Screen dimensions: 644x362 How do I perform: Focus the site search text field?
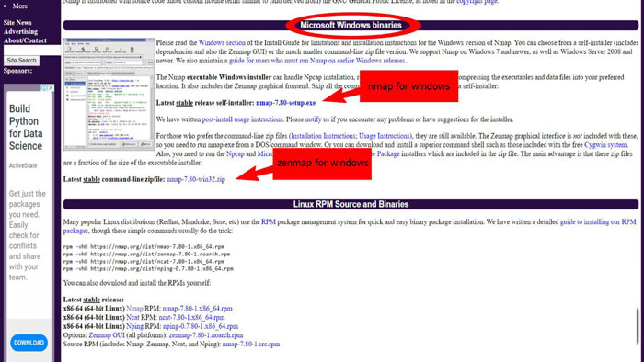click(32, 50)
